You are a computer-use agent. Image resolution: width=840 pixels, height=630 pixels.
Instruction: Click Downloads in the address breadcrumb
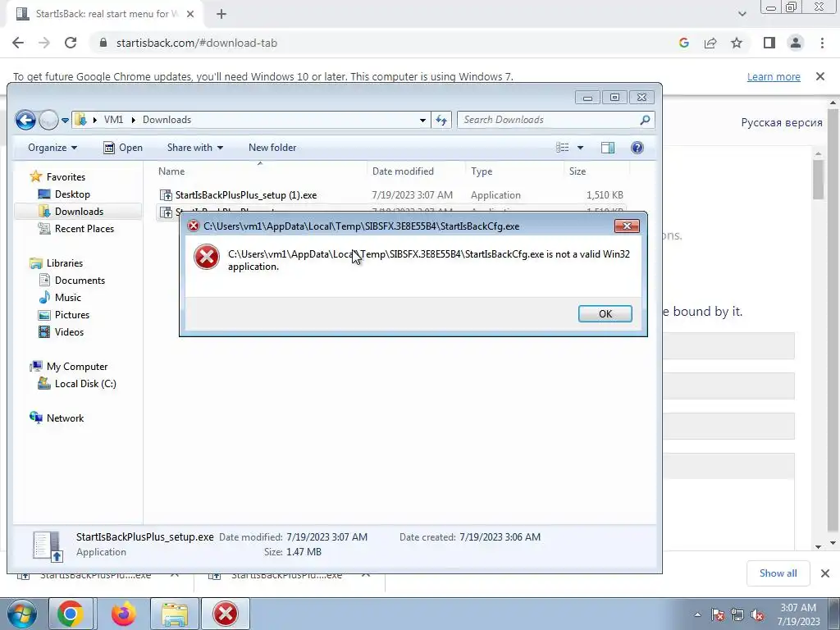pos(167,120)
